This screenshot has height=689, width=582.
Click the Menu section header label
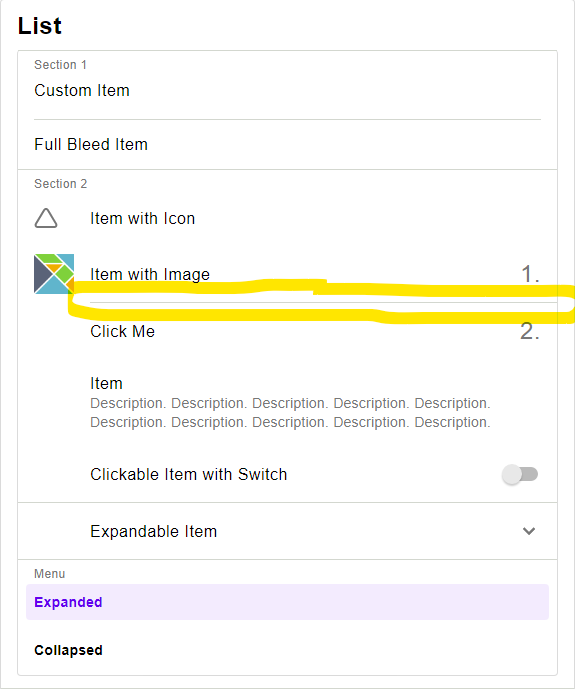(50, 574)
